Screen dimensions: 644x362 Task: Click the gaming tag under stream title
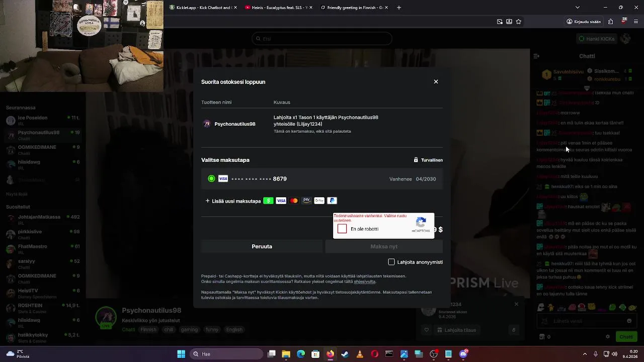pos(190,330)
